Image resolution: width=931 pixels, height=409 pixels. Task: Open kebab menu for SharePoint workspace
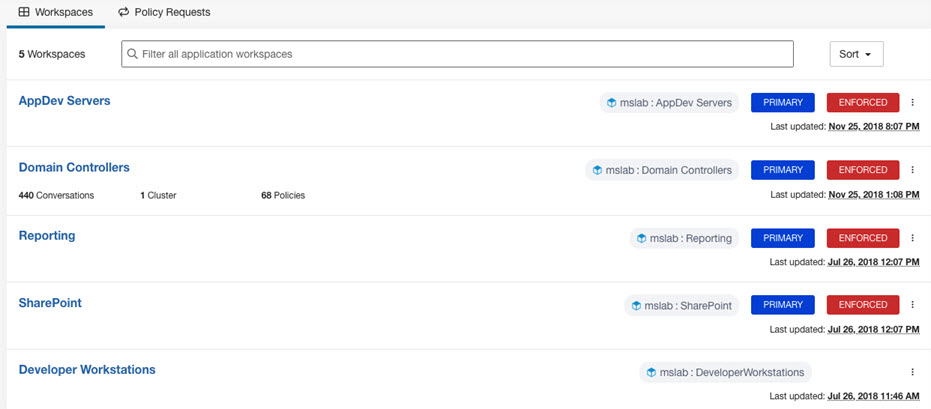tap(913, 305)
